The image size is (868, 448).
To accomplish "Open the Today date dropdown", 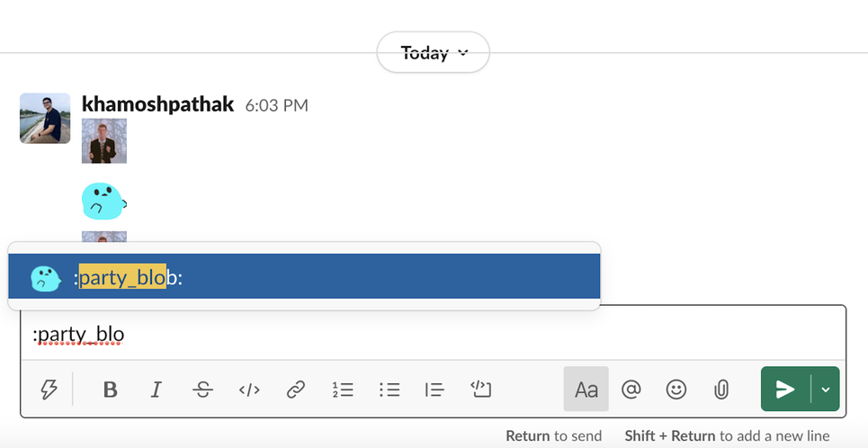I will coord(433,52).
